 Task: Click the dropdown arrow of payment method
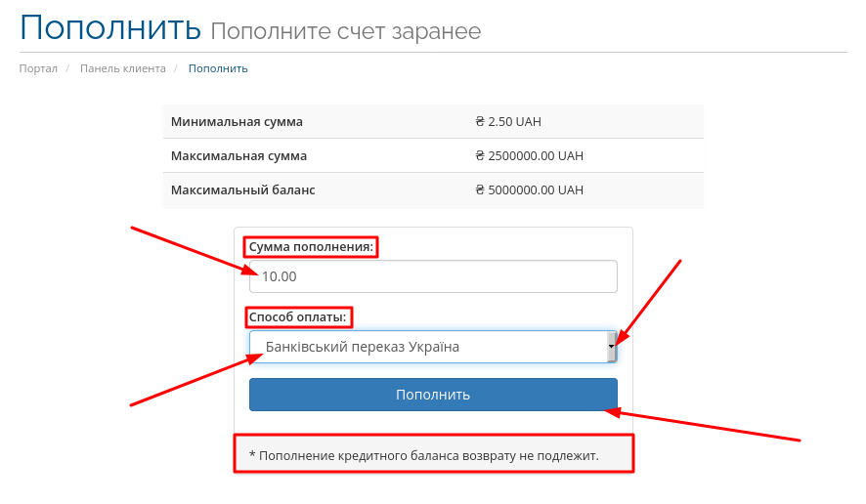click(611, 346)
